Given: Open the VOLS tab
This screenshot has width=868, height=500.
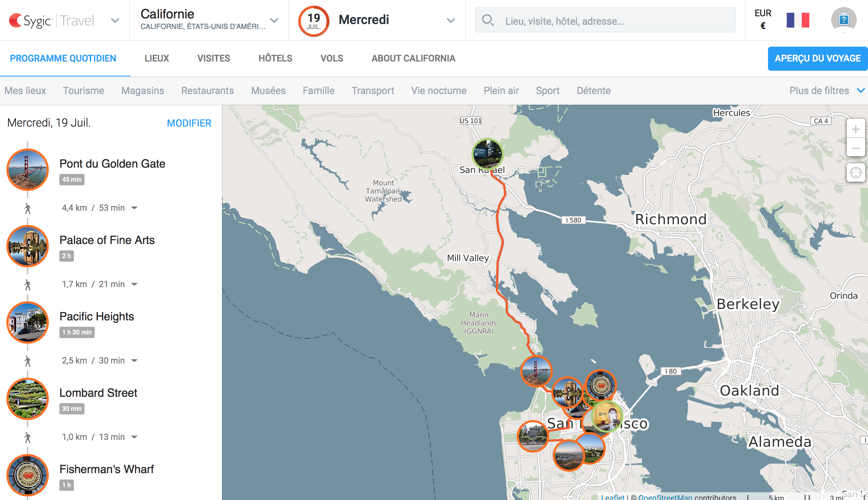Looking at the screenshot, I should (x=332, y=58).
